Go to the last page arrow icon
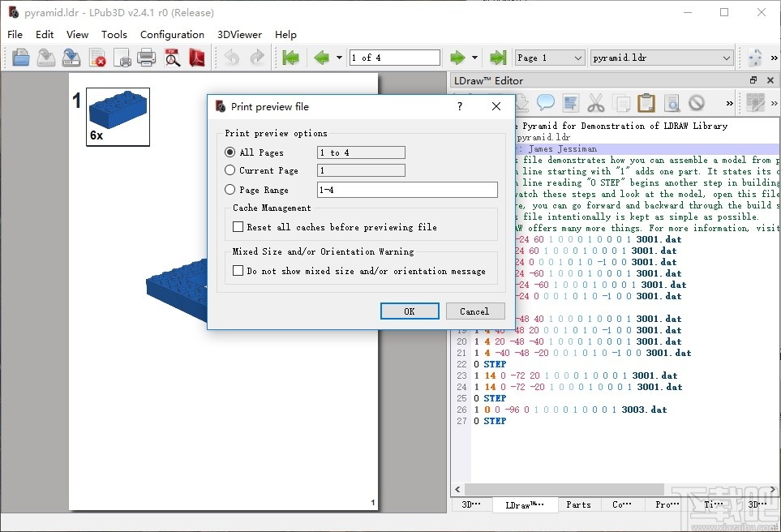The height and width of the screenshot is (532, 781). click(x=498, y=58)
